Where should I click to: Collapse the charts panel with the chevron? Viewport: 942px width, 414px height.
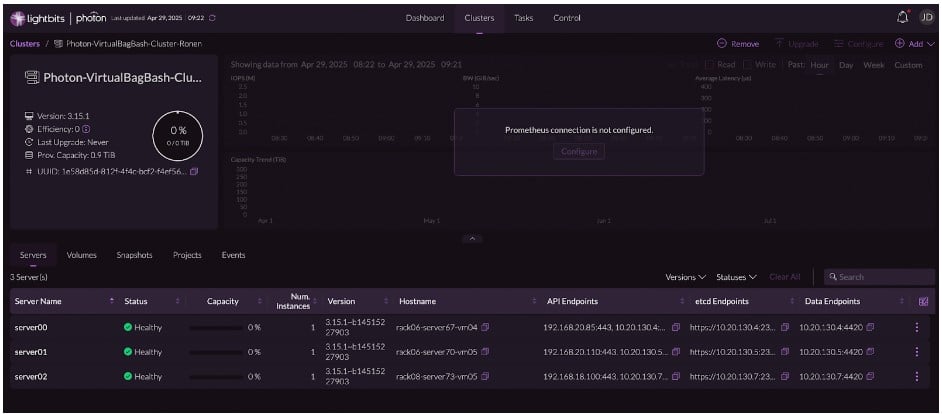[x=472, y=239]
